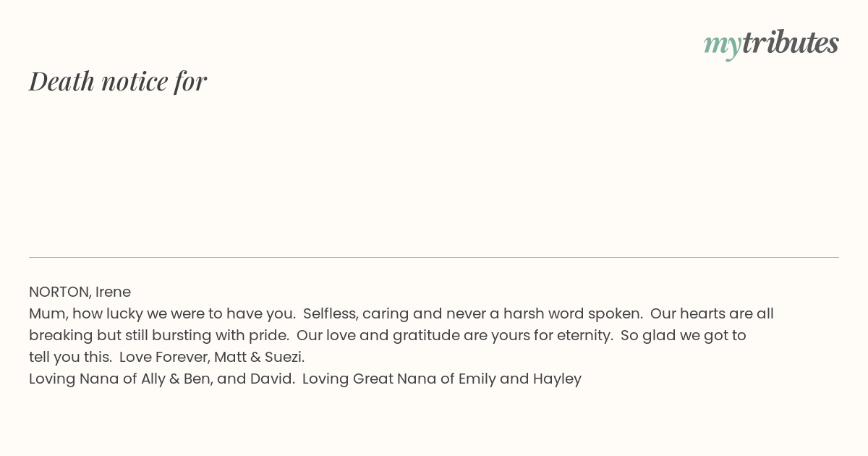The height and width of the screenshot is (456, 868).
Task: Click the phrase "Our hearts are all"
Action: coord(712,314)
